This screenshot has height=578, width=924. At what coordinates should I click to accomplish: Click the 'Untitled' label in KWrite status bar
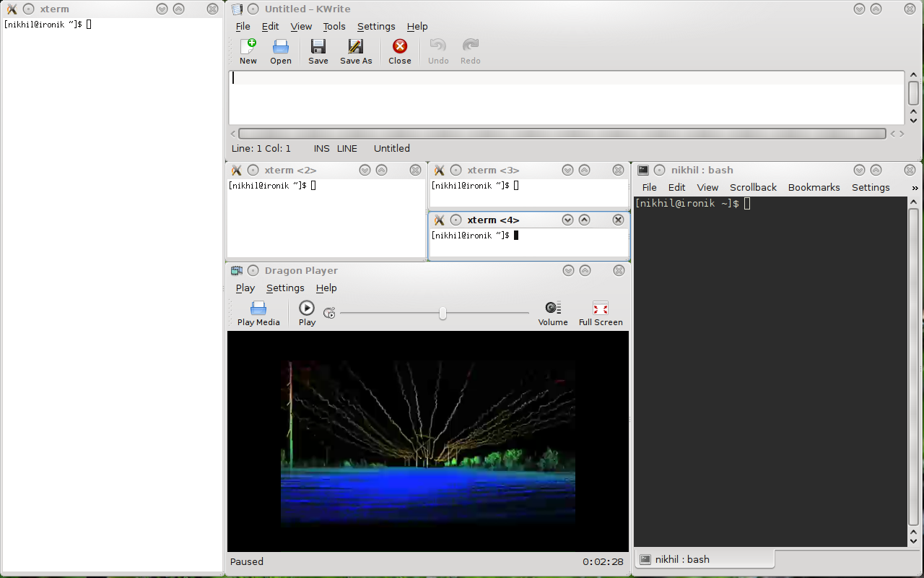(x=392, y=149)
